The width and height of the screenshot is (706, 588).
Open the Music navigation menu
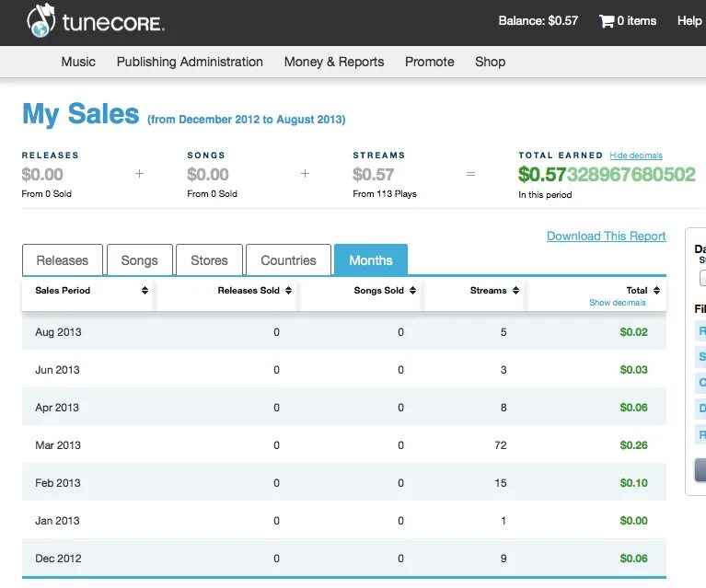[78, 62]
